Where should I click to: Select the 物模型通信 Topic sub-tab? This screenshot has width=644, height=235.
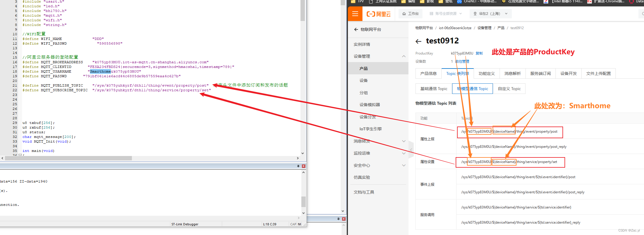coord(472,89)
